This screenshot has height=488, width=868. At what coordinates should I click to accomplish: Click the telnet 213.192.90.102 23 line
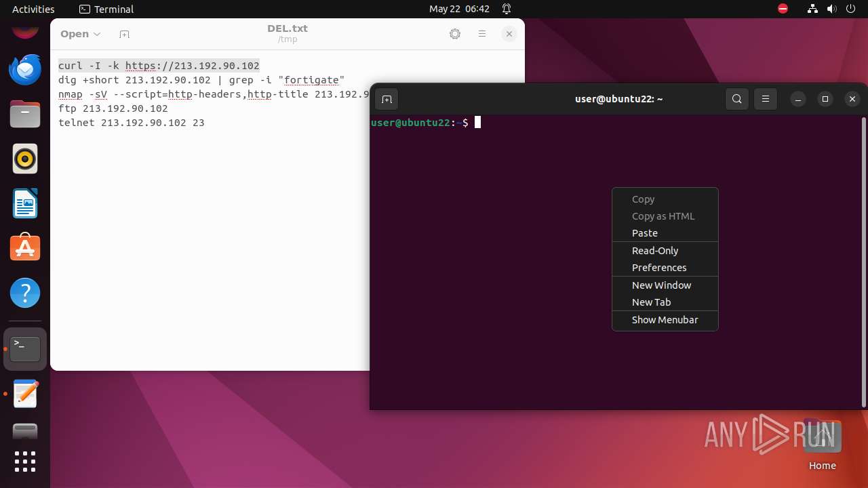[x=132, y=123]
